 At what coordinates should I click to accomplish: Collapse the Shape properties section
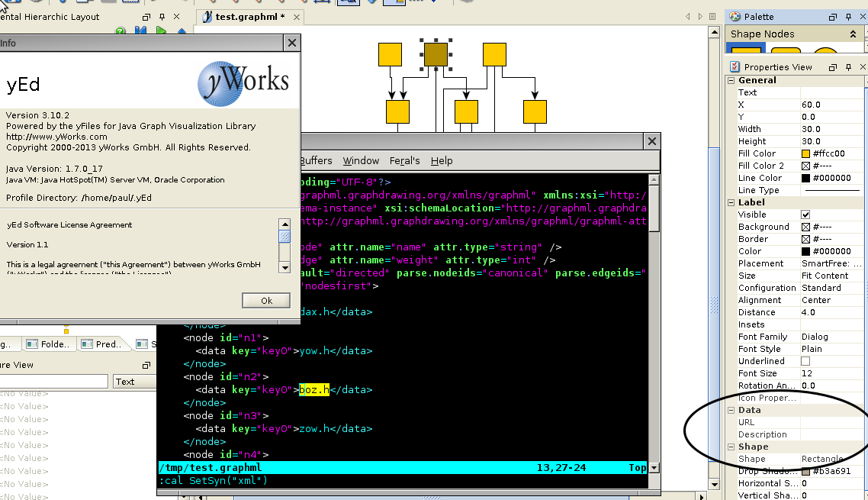pyautogui.click(x=731, y=447)
